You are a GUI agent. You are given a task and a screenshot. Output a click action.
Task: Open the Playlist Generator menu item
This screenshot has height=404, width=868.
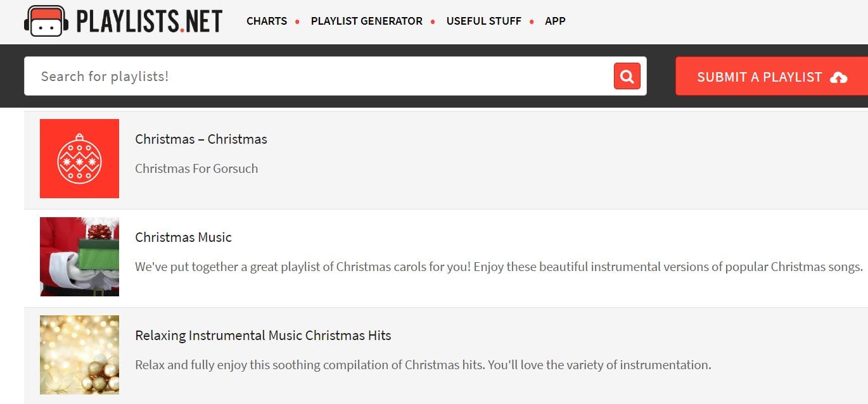tap(366, 21)
